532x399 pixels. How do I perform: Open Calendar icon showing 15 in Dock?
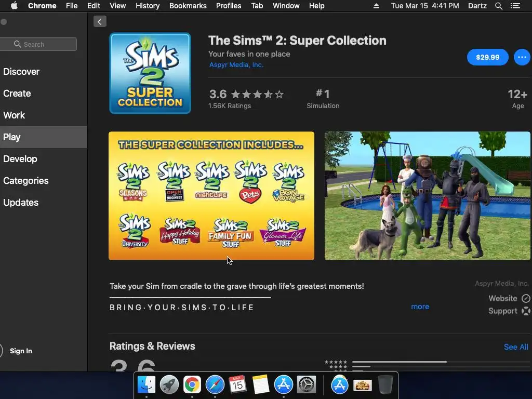click(237, 385)
